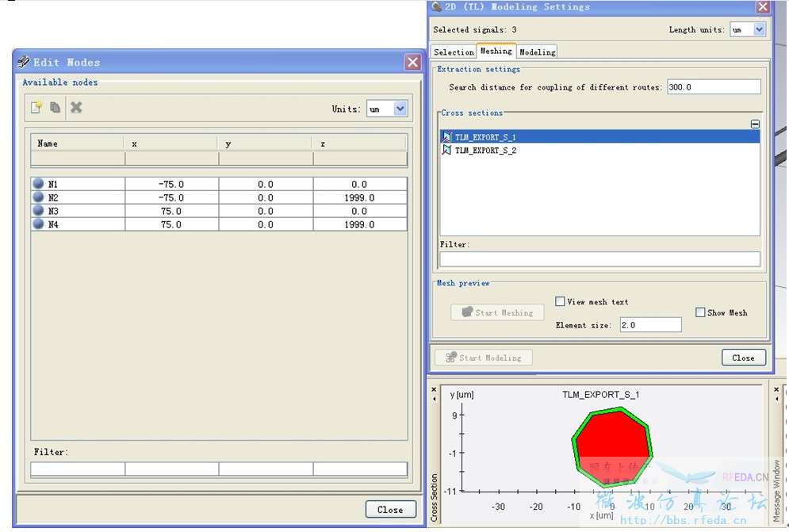Click the N3 x value 75.0

171,211
